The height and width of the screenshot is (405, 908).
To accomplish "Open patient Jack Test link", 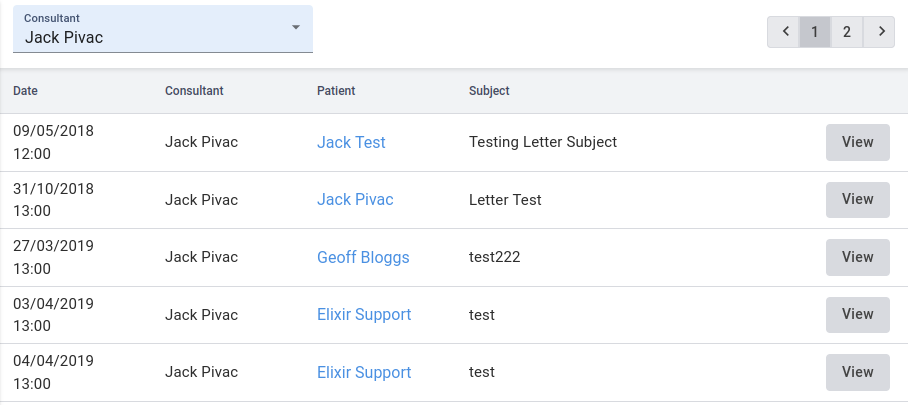I will (x=351, y=142).
